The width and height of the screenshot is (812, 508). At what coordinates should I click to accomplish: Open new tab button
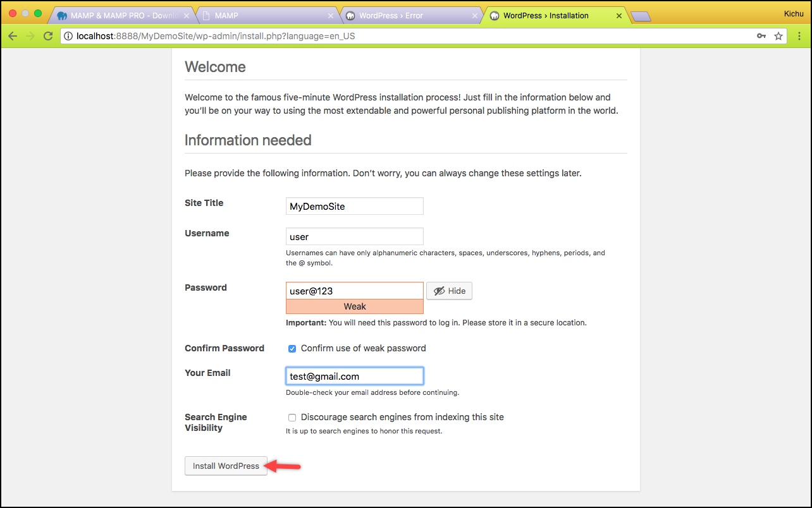[x=641, y=16]
